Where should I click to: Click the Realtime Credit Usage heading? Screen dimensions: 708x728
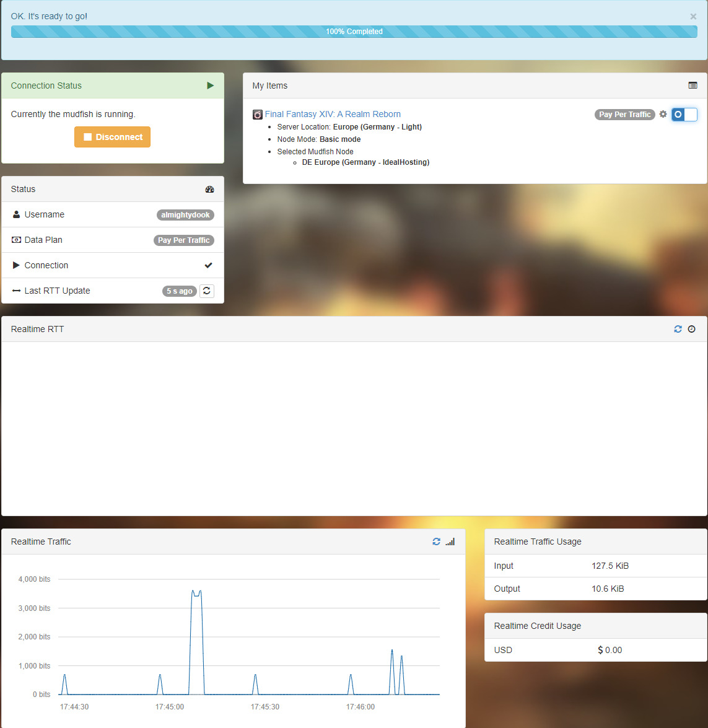point(538,626)
